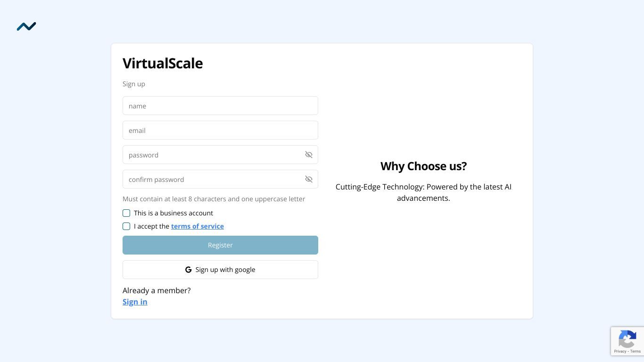This screenshot has width=644, height=362.
Task: Sign up with google button
Action: (x=220, y=270)
